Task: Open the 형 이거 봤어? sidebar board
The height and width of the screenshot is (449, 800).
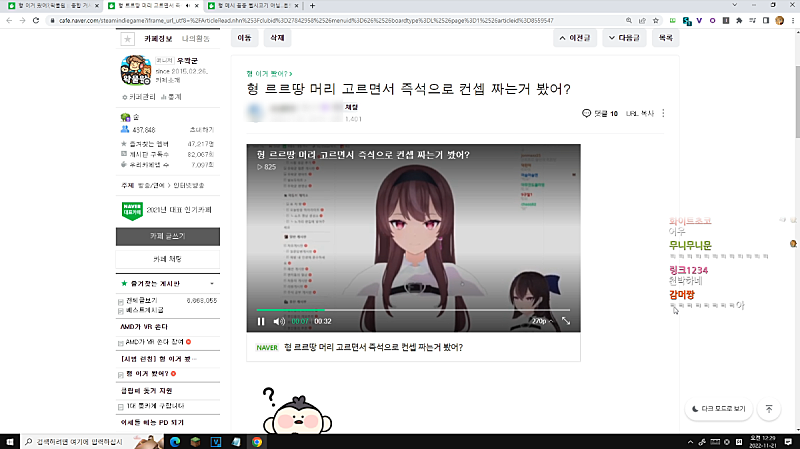Action: [147, 374]
